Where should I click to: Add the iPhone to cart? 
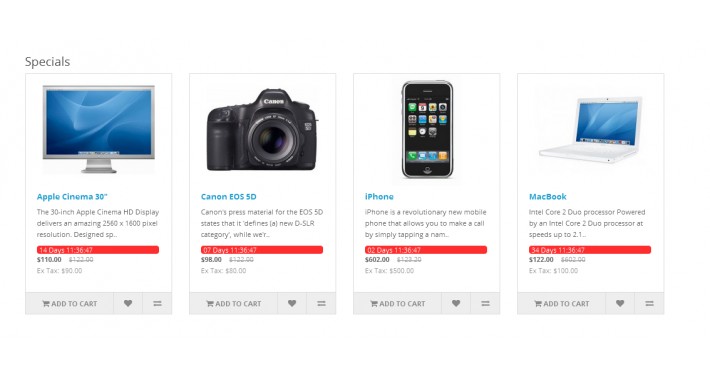point(398,303)
